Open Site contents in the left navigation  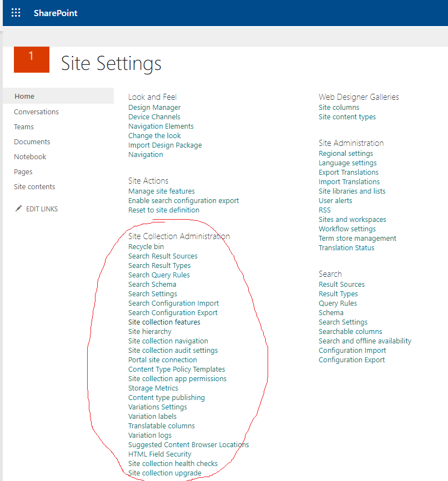pyautogui.click(x=34, y=187)
